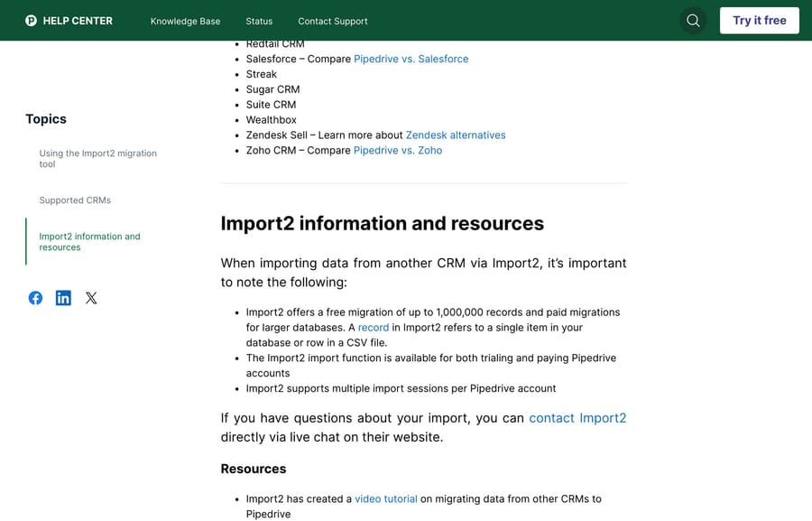812x521 pixels.
Task: Share page via X icon
Action: click(x=91, y=298)
